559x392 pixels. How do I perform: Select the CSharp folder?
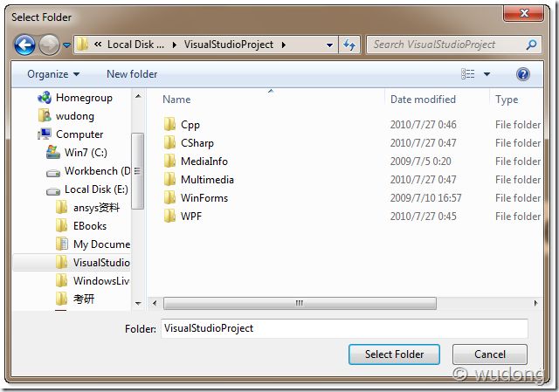tap(197, 143)
